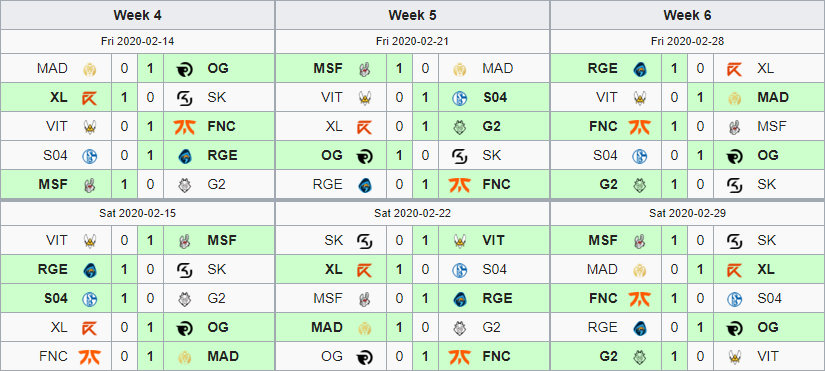Click the Fnatic logo beside FNC in the VIT vs FNC Week 4 match
825x371 pixels.
[x=184, y=126]
